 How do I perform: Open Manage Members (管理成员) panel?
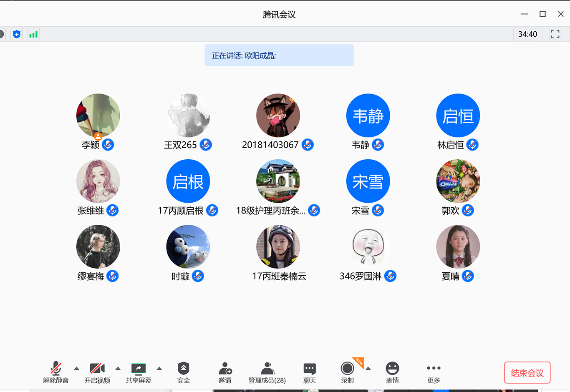point(267,372)
